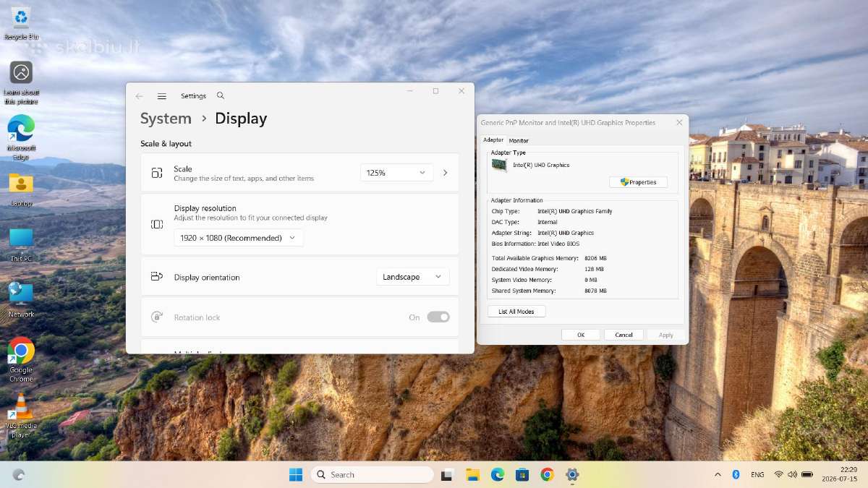Click the Intel UHD Graphics adapter card icon

(x=499, y=165)
